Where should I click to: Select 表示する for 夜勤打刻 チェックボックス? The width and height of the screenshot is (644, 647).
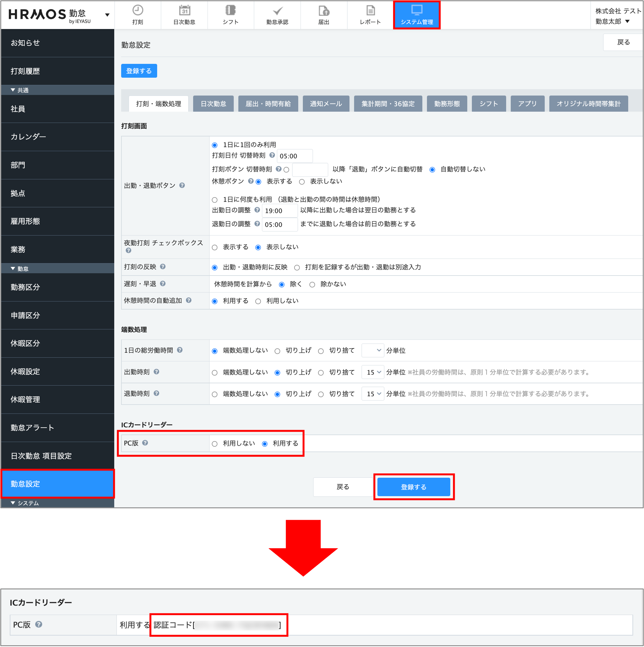[215, 247]
